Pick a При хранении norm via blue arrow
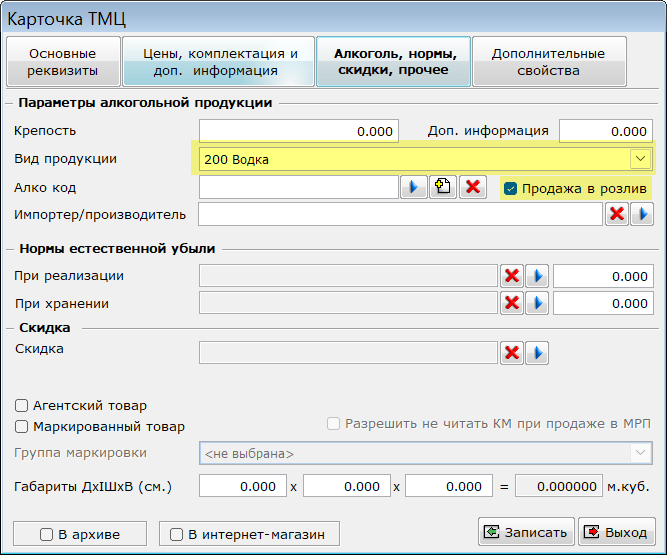Viewport: 667px width, 555px height. click(537, 303)
